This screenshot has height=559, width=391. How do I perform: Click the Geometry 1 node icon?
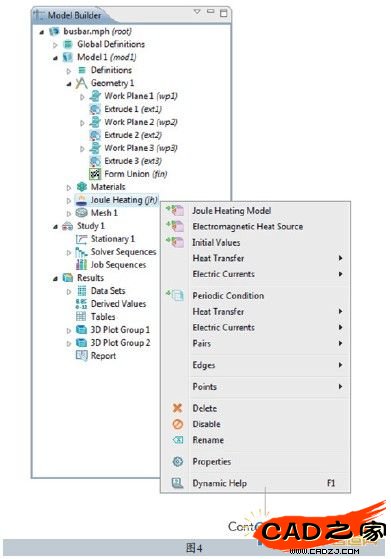tap(81, 83)
